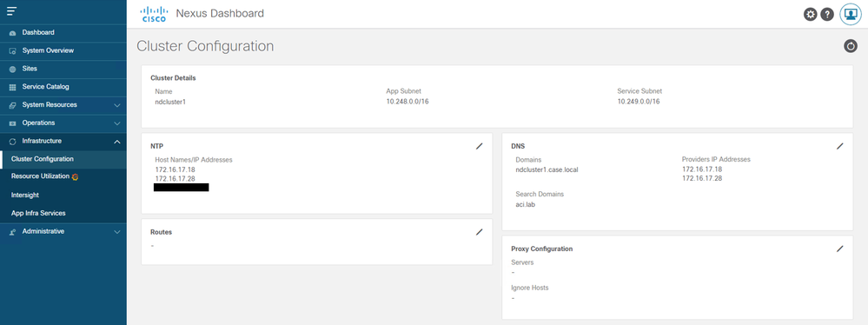Click NTP host 172.16.17.28
Viewport: 868px width, 325px height.
tap(175, 179)
